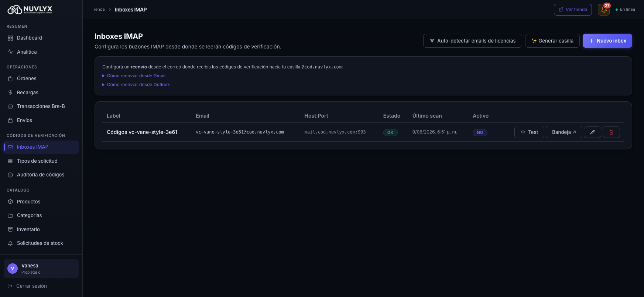The height and width of the screenshot is (297, 644).
Task: Open Envíos in sidebar
Action: [x=41, y=120]
